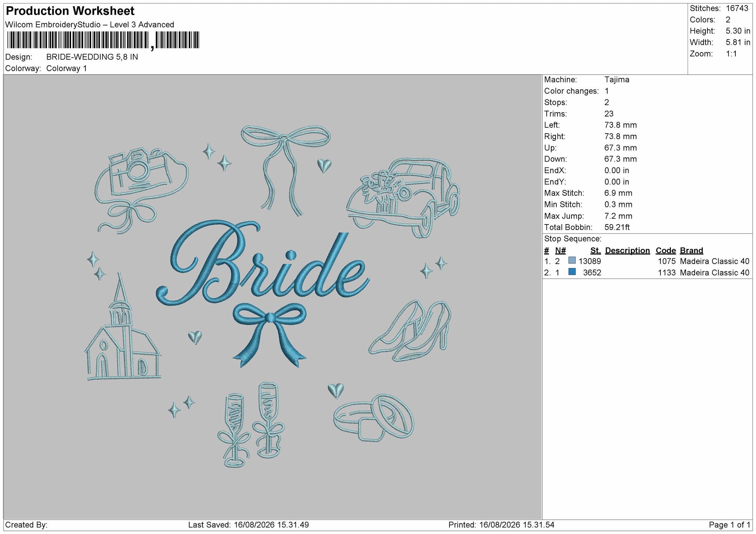Click the Last Saved timestamp

[x=249, y=525]
